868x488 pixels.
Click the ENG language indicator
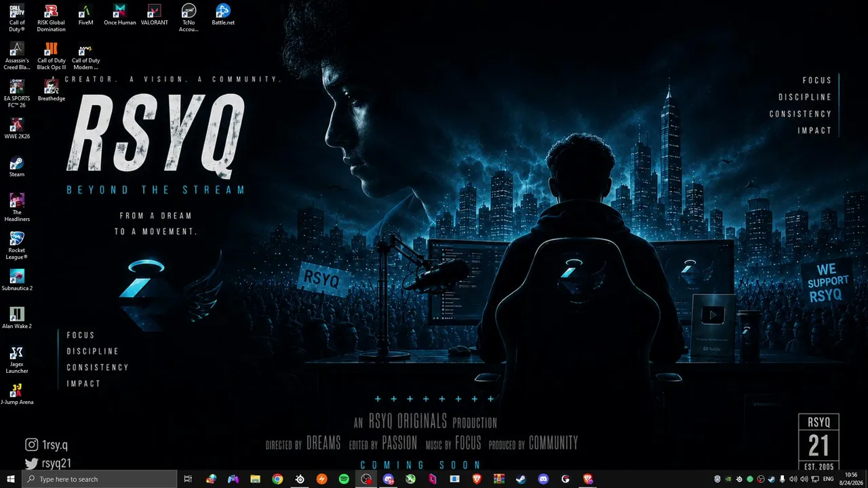click(828, 479)
